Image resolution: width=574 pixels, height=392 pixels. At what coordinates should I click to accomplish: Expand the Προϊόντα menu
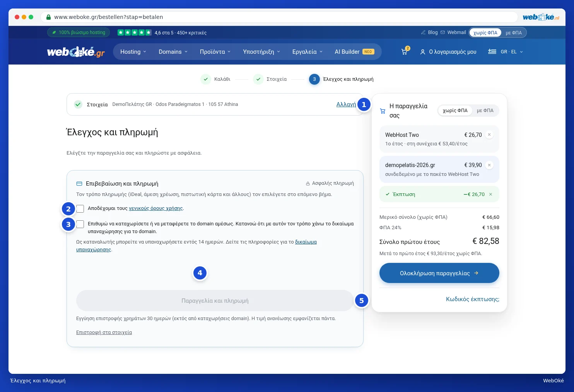click(x=215, y=52)
